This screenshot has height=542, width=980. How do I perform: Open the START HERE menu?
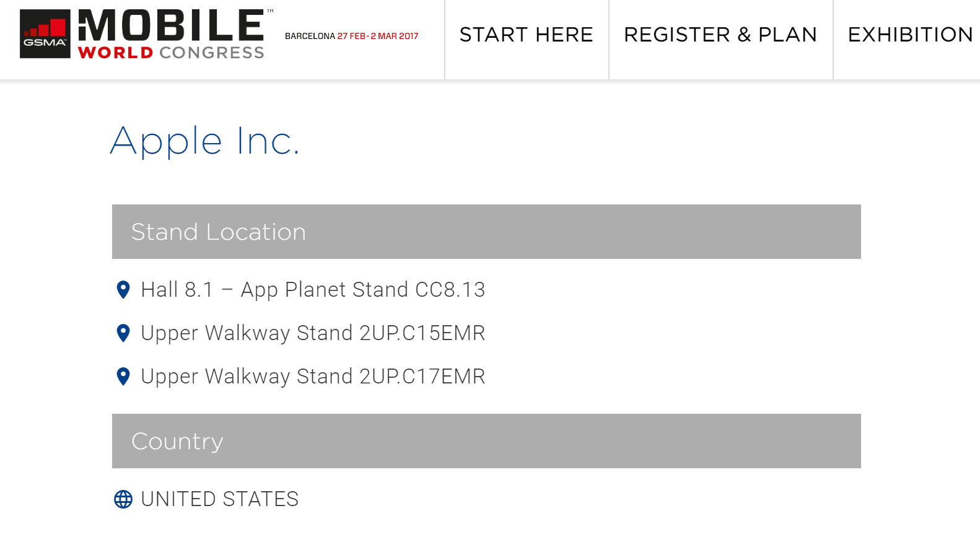point(526,35)
